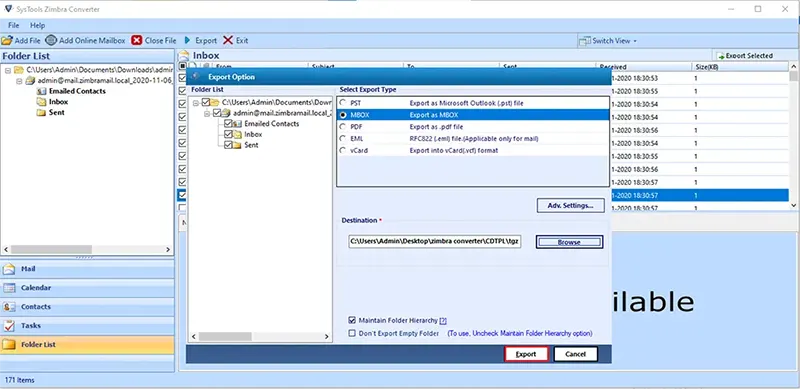The width and height of the screenshot is (800, 389).
Task: Click the Export button in dialog
Action: [527, 354]
